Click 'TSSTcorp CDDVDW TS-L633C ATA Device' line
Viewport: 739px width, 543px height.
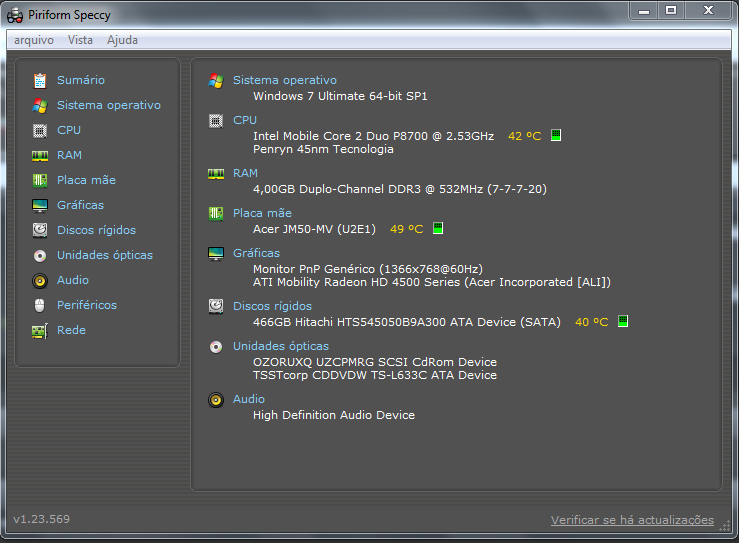[x=375, y=375]
